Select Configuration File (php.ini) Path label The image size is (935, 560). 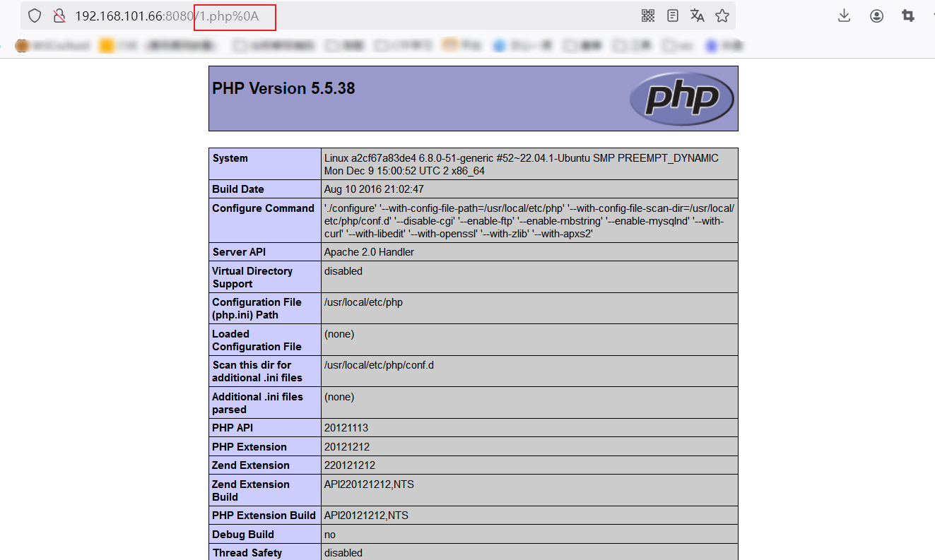[x=257, y=309]
